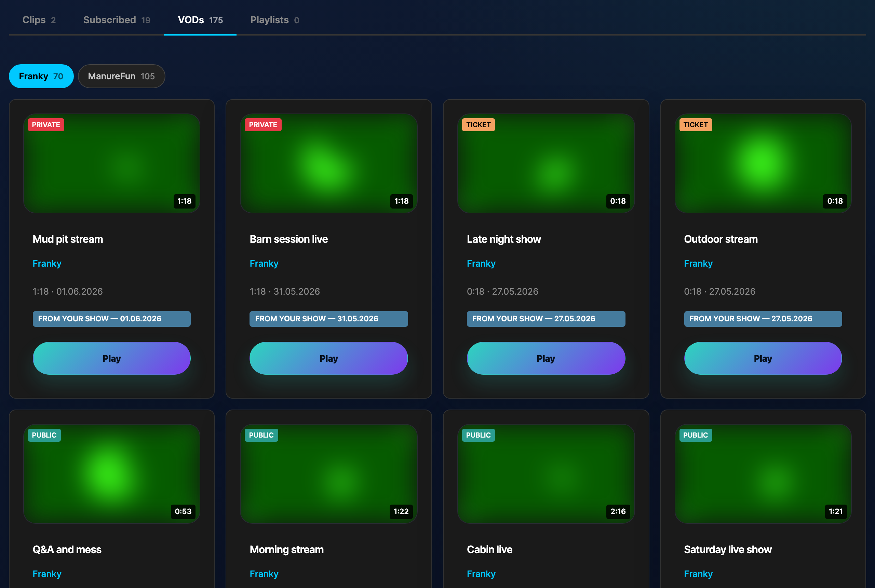The height and width of the screenshot is (588, 875).
Task: Click 1:18 duration badge on Mud pit stream
Action: pos(185,201)
